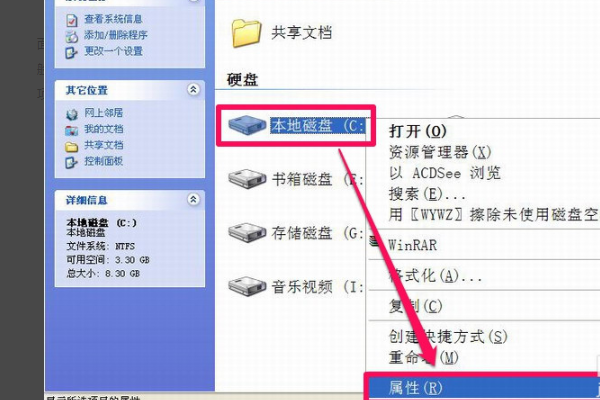
Task: Collapse the 其它位置 panel
Action: click(x=193, y=90)
